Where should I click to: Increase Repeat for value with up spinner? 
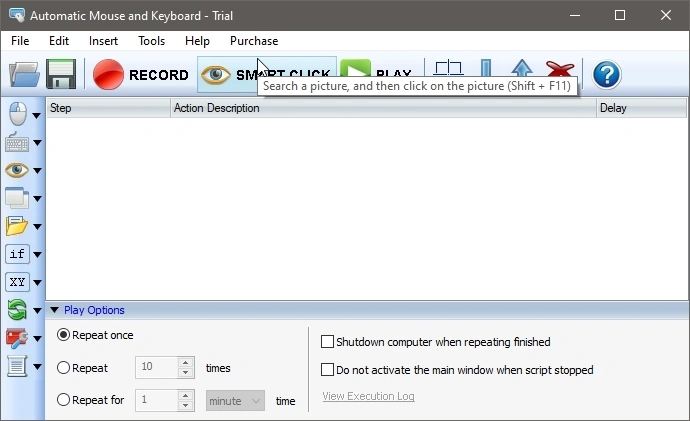[186, 395]
